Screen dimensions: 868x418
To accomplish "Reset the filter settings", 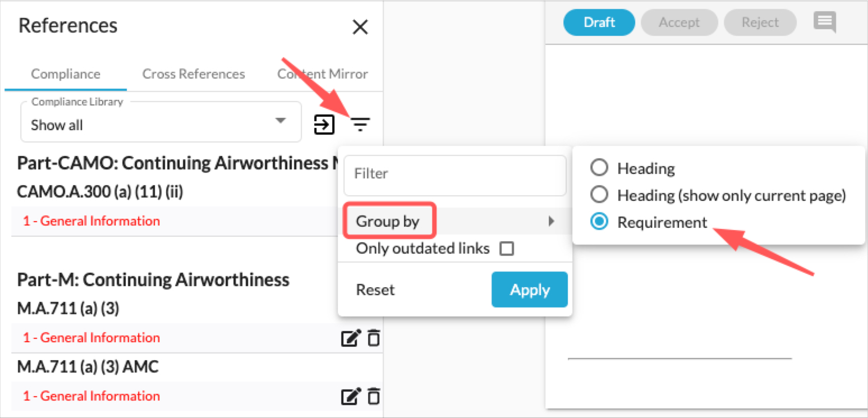I will [x=375, y=290].
